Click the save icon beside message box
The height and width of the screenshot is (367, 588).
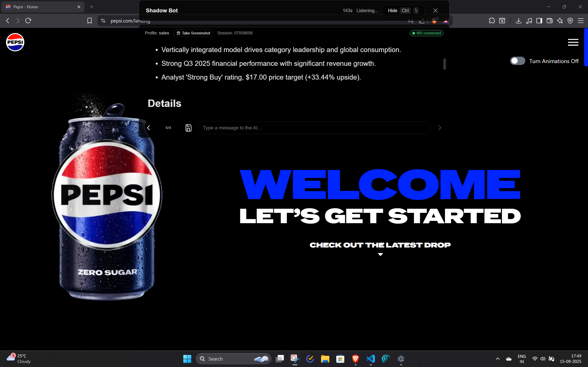(188, 128)
